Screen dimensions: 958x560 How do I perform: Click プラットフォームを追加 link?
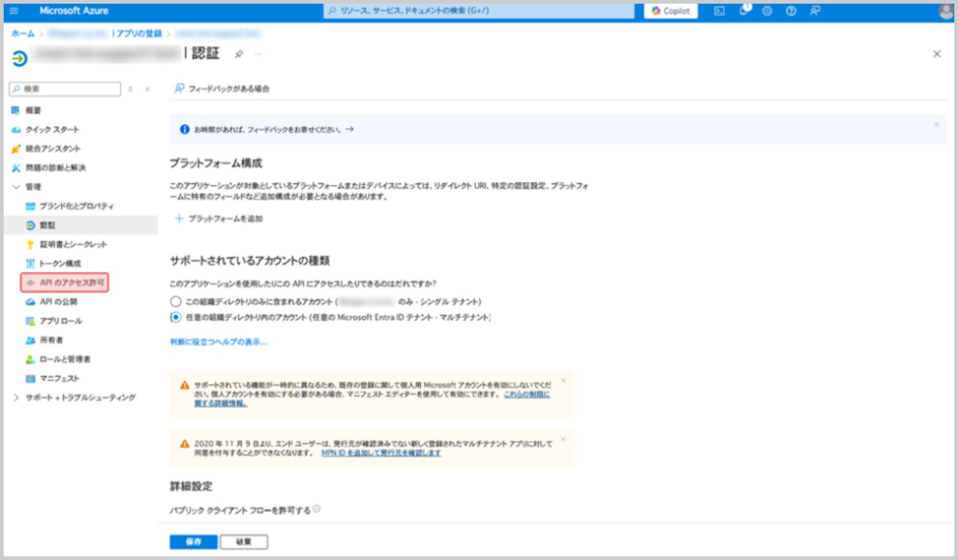219,219
